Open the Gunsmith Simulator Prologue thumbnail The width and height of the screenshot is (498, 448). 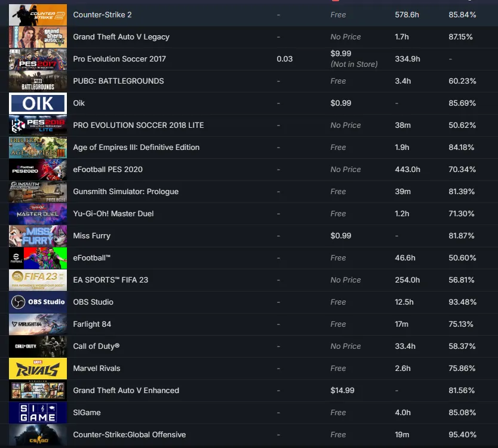click(38, 192)
